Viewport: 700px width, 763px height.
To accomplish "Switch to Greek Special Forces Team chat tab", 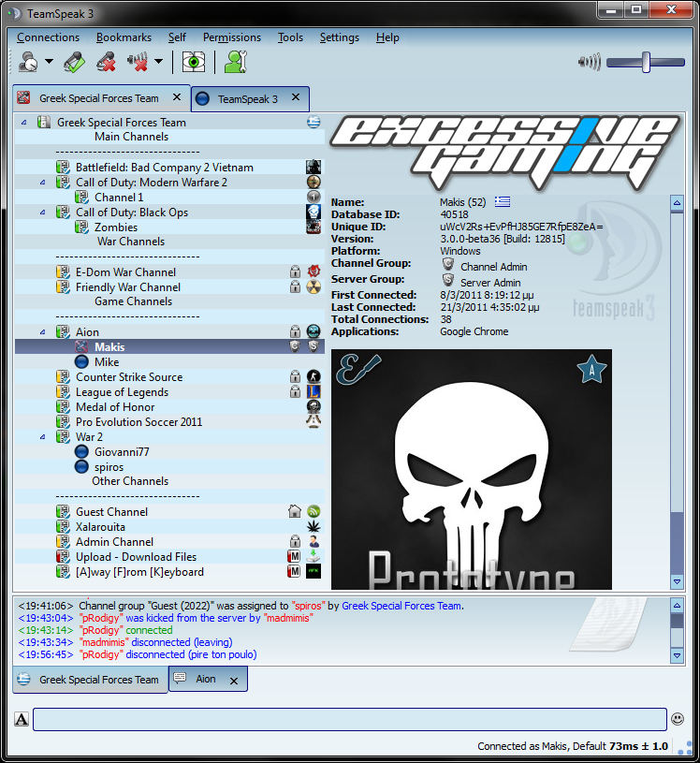I will click(x=91, y=680).
